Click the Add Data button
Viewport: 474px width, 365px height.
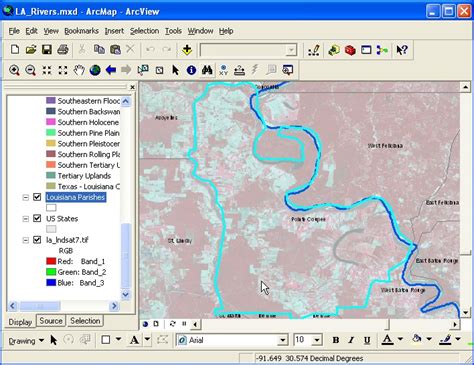pyautogui.click(x=187, y=50)
